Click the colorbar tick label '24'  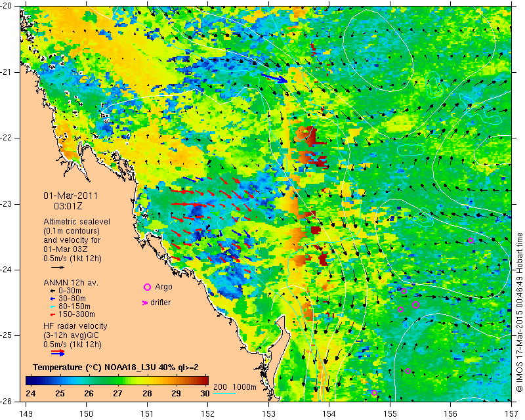(30, 393)
